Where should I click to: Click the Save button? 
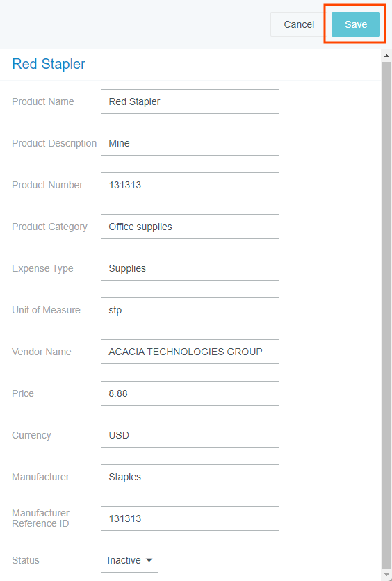pyautogui.click(x=355, y=24)
